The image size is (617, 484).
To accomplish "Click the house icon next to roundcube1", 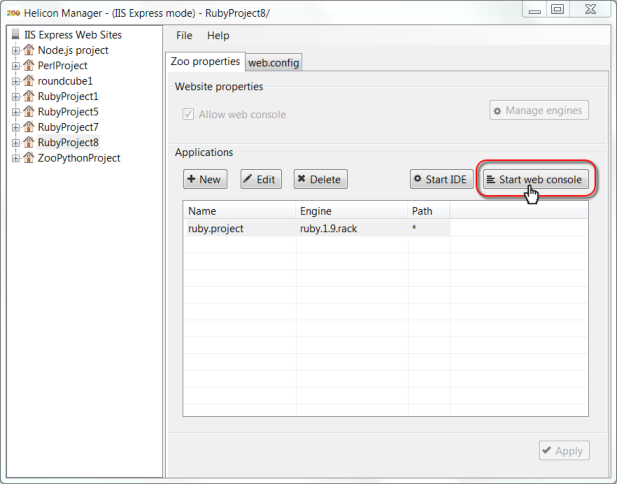I will click(29, 81).
